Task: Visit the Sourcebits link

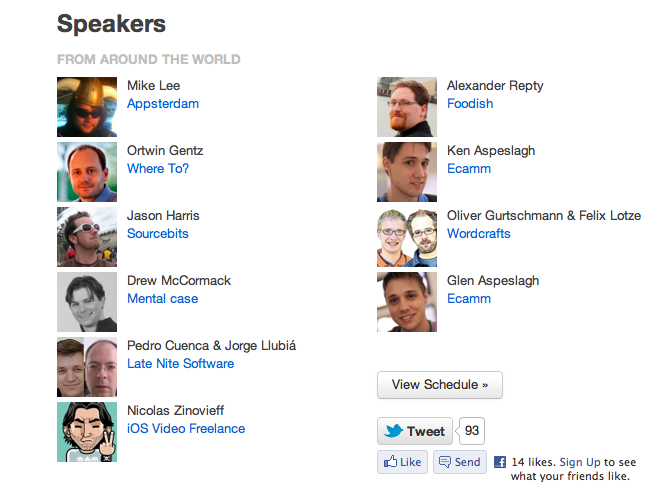Action: 158,234
